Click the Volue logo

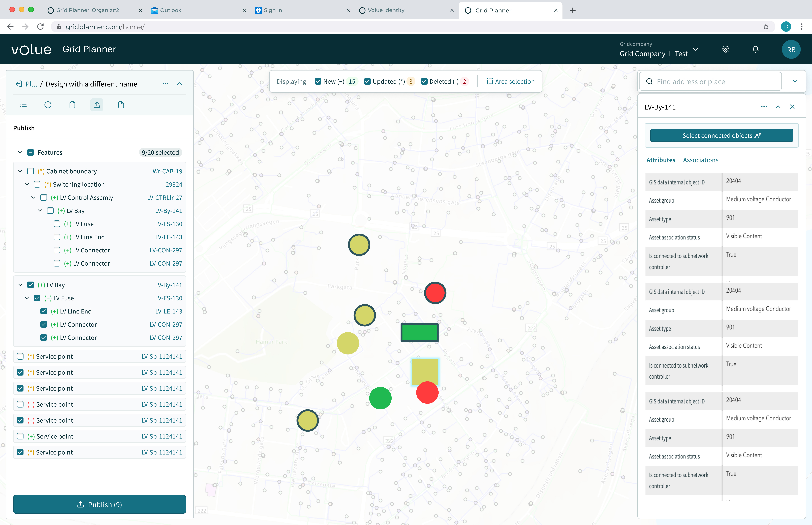coord(31,49)
